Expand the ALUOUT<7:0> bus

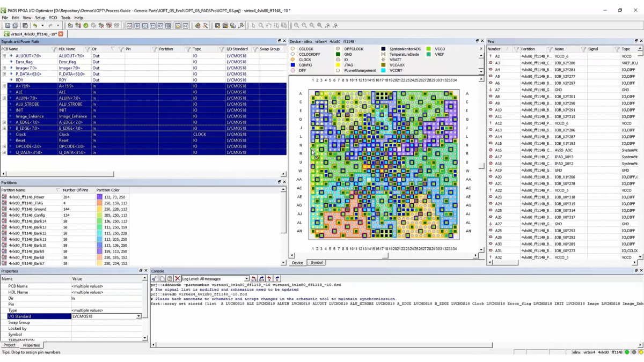[x=4, y=56]
